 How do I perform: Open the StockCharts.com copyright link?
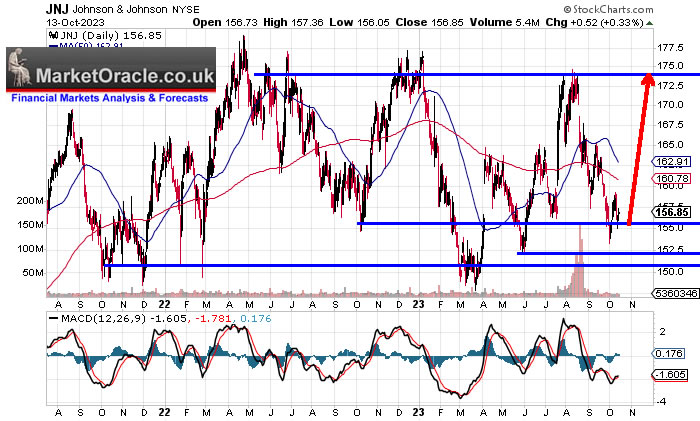point(608,9)
